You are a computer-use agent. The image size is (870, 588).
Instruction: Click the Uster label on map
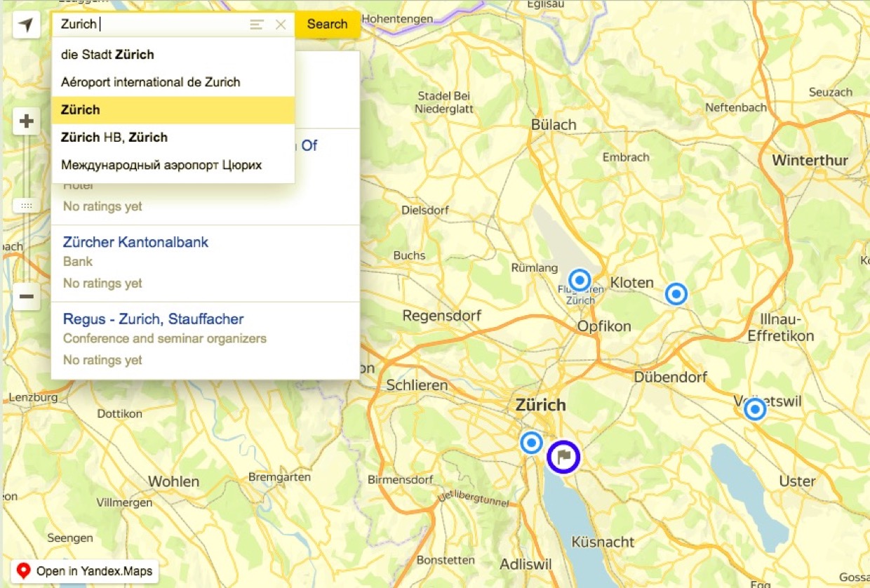(798, 481)
